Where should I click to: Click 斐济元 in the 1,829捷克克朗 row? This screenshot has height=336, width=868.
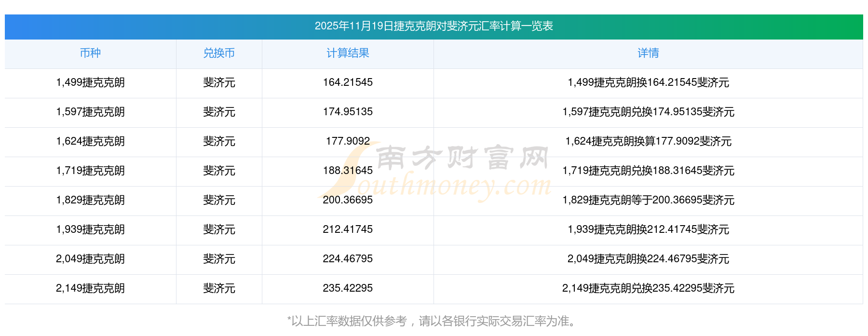[219, 200]
